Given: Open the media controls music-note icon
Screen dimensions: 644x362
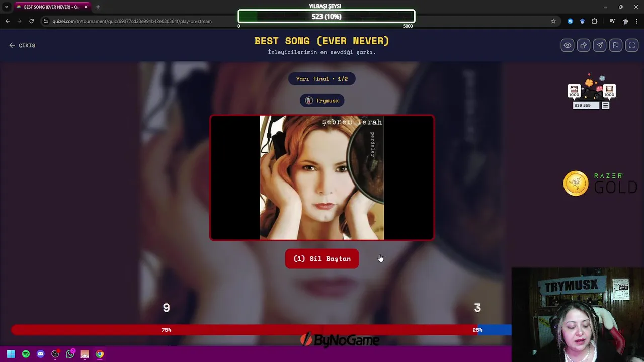Looking at the screenshot, I should [x=612, y=21].
